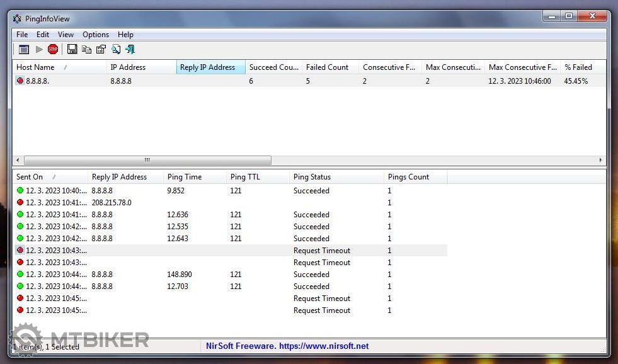
Task: Save selected items with the floppy icon
Action: (72, 49)
